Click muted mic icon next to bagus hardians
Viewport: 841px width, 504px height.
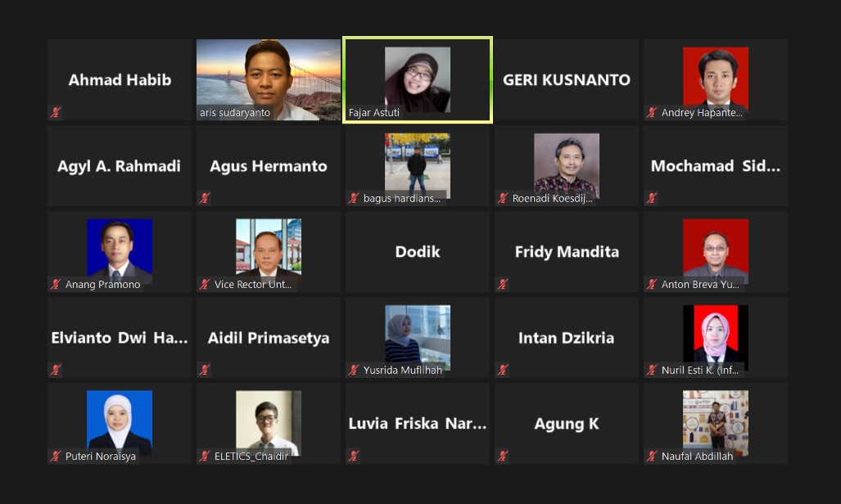click(x=354, y=198)
